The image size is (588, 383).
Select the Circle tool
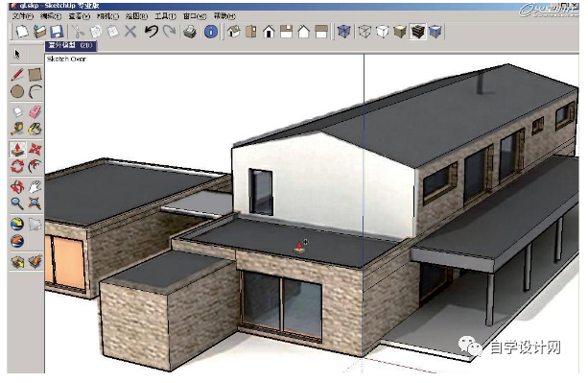tap(17, 91)
